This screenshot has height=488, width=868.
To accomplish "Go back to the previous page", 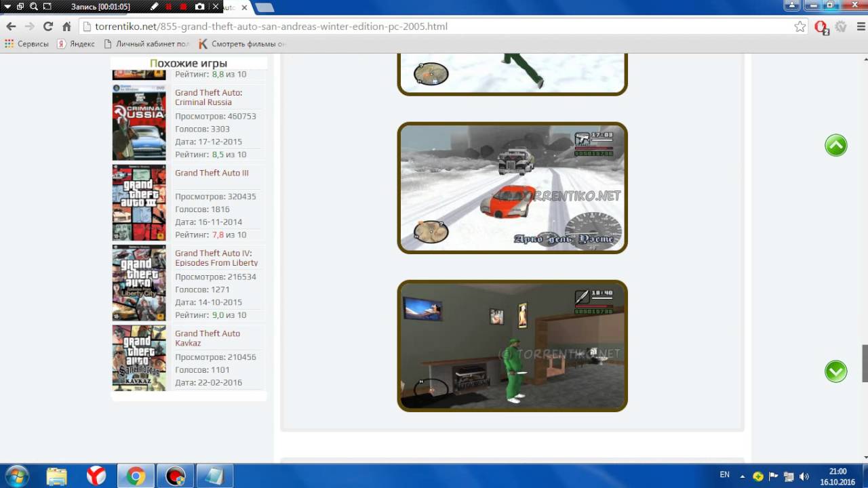I will [x=11, y=26].
